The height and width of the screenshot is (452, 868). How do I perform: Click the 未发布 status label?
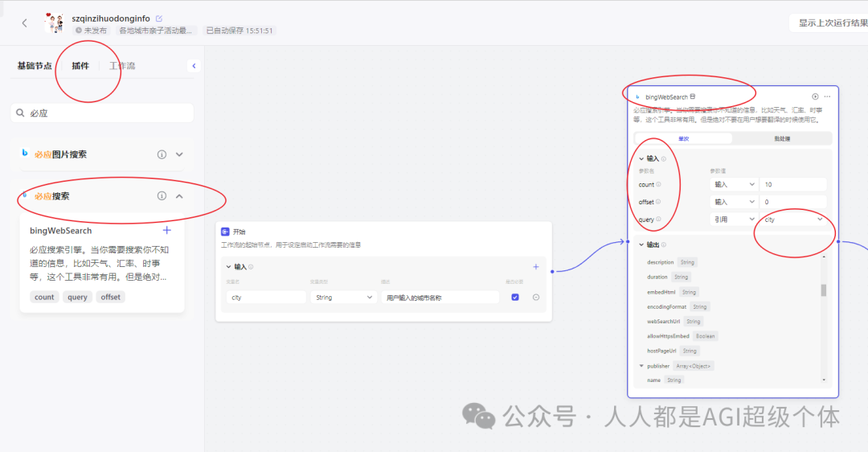coord(92,31)
